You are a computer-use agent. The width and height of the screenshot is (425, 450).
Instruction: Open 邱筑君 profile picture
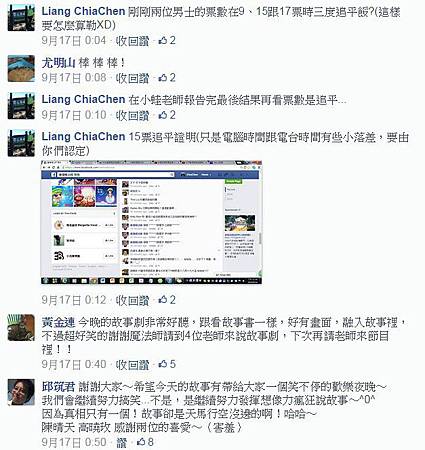(21, 392)
